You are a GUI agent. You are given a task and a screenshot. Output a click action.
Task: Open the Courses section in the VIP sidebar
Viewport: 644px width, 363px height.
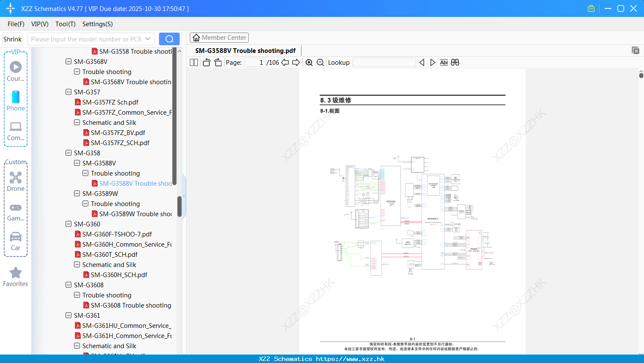point(16,71)
